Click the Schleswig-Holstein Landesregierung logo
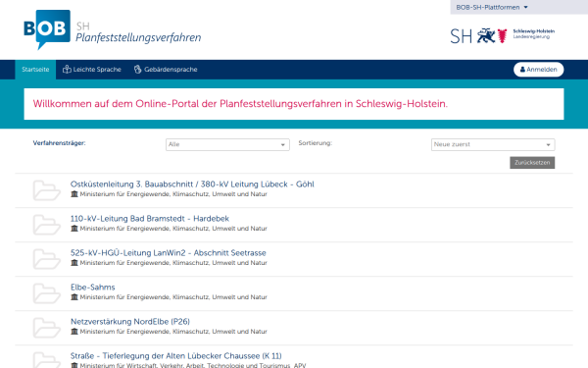Viewport: 588px width, 368px height. pyautogui.click(x=502, y=35)
